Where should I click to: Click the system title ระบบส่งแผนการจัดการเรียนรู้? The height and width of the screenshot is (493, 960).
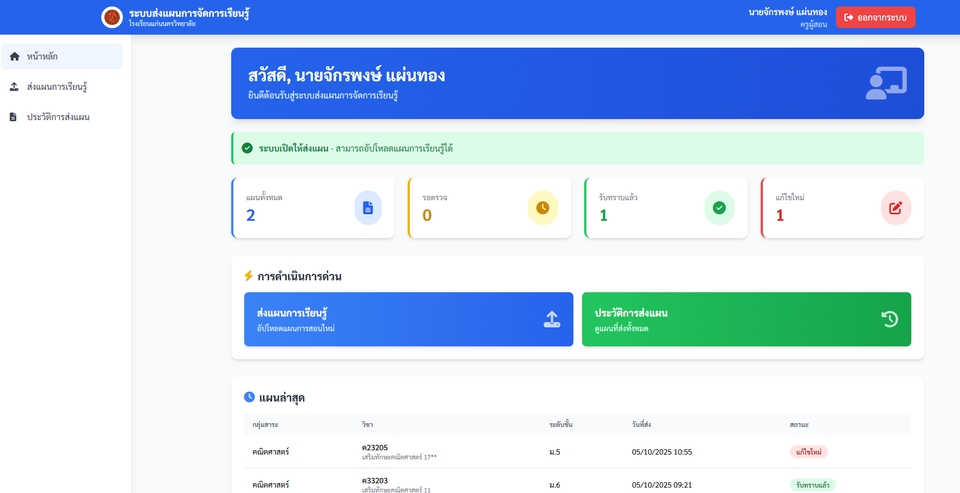click(189, 13)
